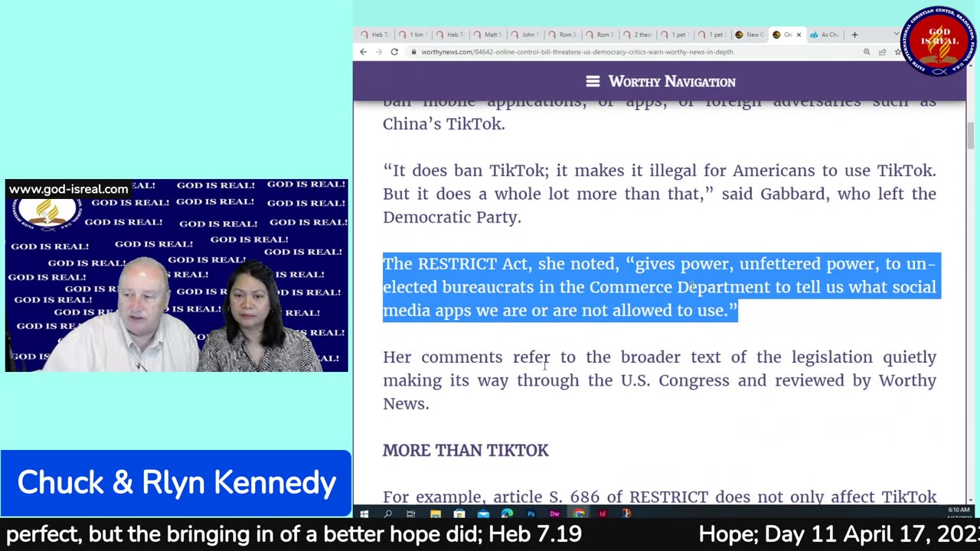The image size is (980, 551).
Task: Switch to the 'As Ch' tab
Action: pyautogui.click(x=825, y=34)
